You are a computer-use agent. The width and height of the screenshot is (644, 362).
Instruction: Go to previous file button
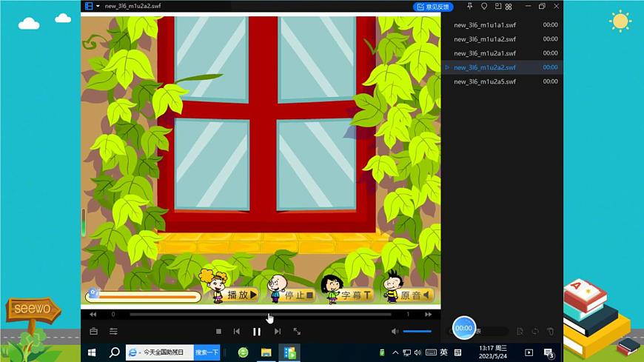[237, 331]
